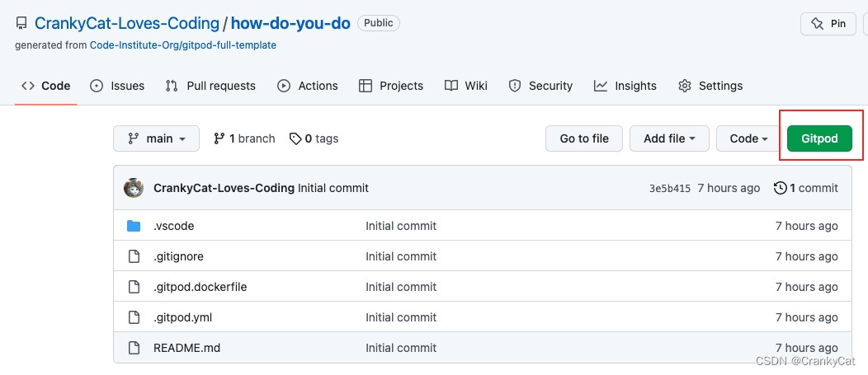The height and width of the screenshot is (375, 868).
Task: Click the branch icon beside 1 branch
Action: 219,138
